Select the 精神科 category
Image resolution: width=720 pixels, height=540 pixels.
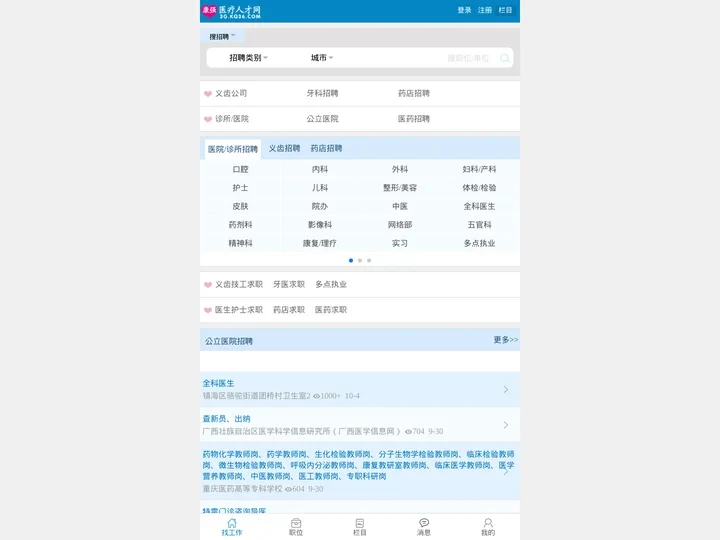coord(240,243)
